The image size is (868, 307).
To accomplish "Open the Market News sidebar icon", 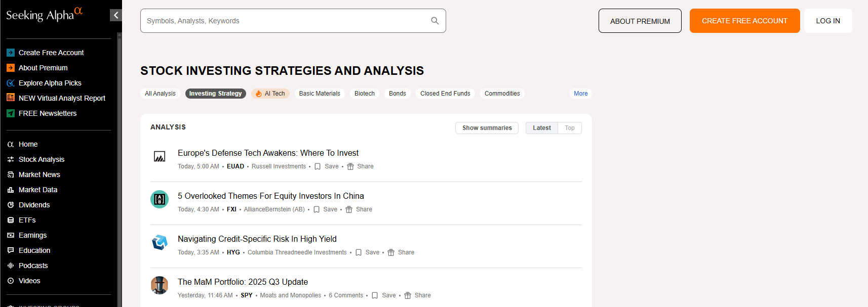I will pos(11,174).
